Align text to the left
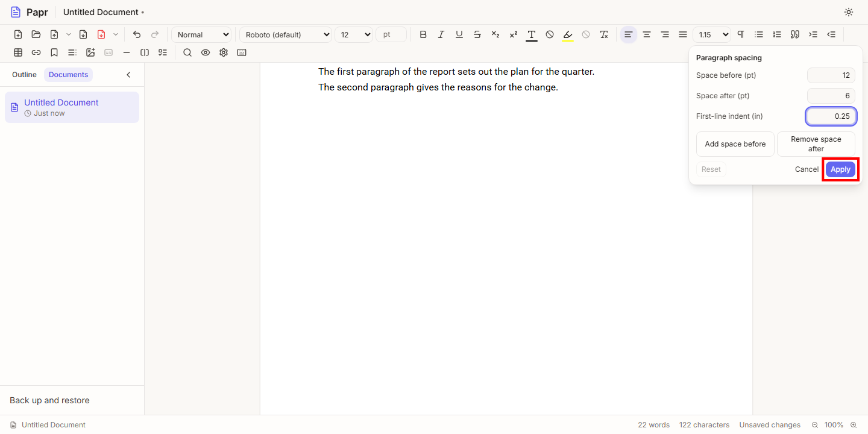 pos(629,34)
